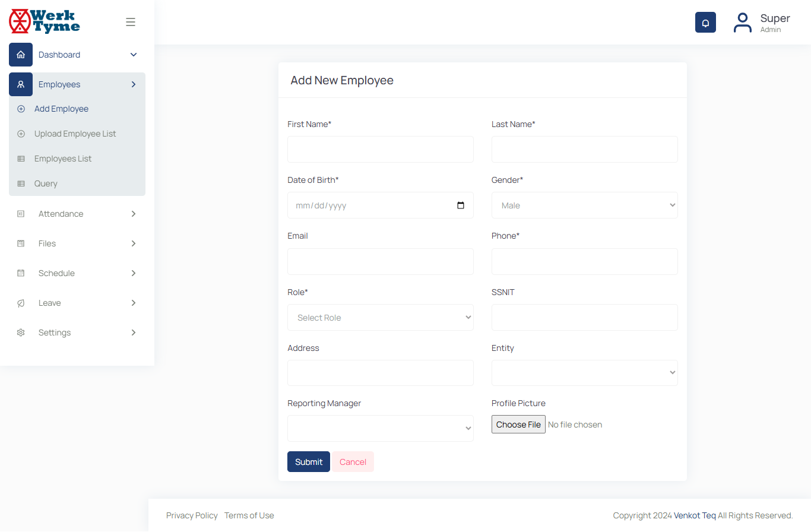Open the Date of Birth calendar picker icon
This screenshot has width=811, height=532.
click(461, 205)
